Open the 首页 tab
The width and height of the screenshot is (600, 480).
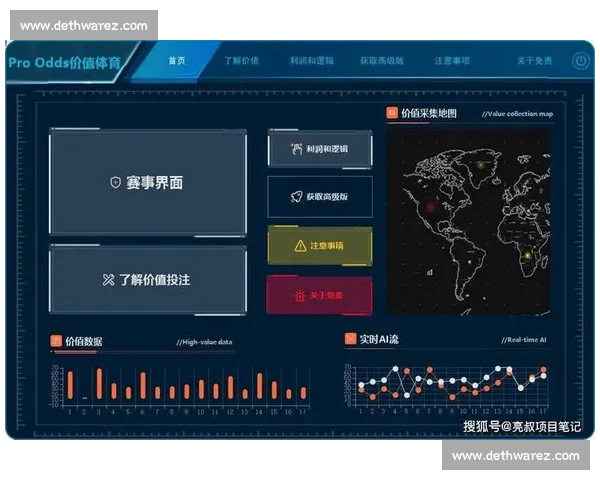[x=177, y=60]
